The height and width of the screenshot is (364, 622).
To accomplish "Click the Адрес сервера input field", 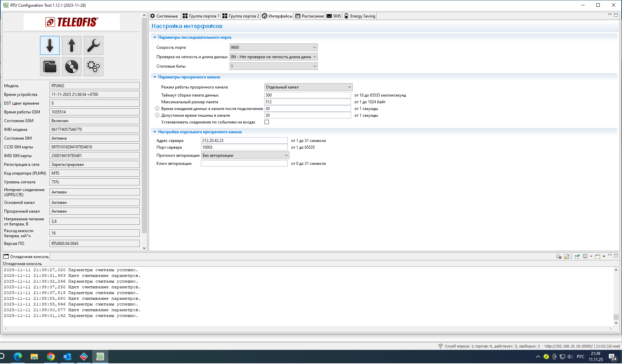I will (244, 141).
